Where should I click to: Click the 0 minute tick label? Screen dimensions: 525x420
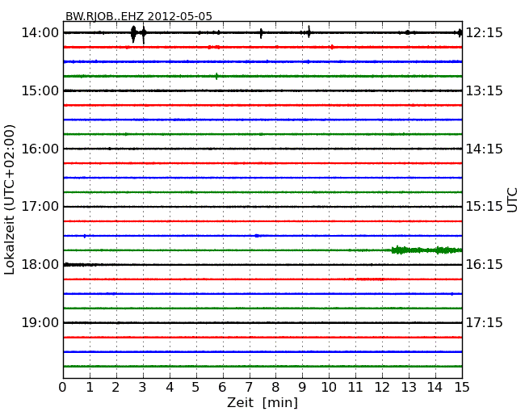coord(63,388)
